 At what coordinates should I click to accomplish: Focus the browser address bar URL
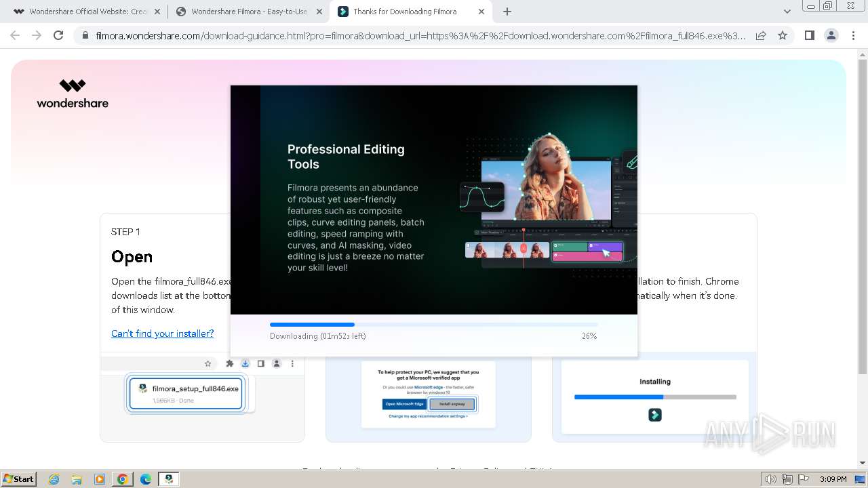pyautogui.click(x=420, y=36)
